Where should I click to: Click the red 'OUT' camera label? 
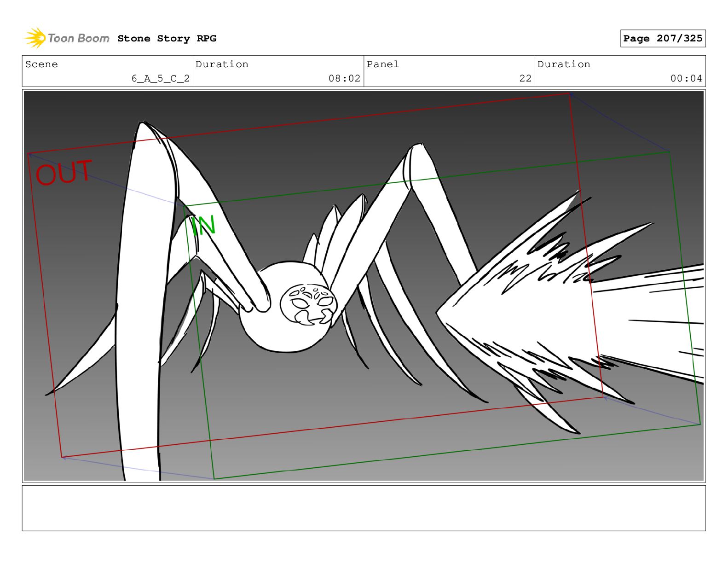[x=64, y=173]
